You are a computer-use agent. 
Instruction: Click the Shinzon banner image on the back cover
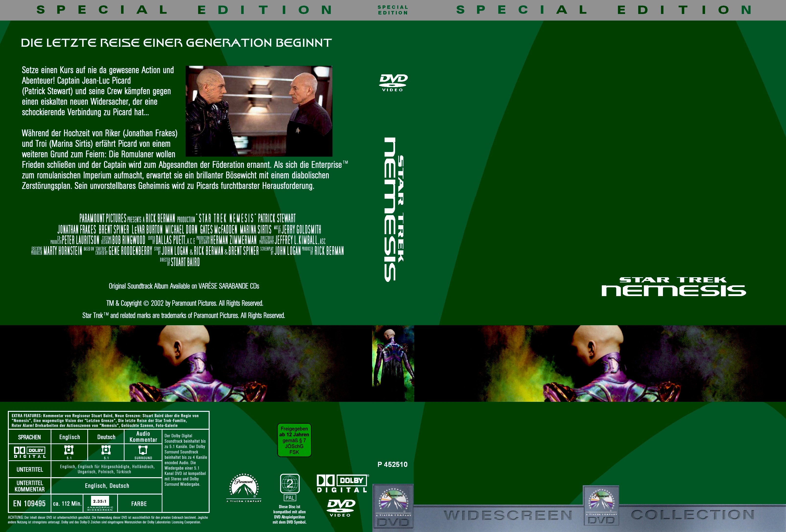click(x=186, y=363)
